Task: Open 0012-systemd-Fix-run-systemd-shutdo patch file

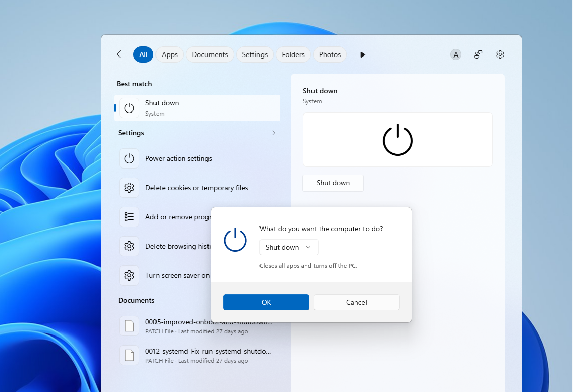Action: click(197, 356)
